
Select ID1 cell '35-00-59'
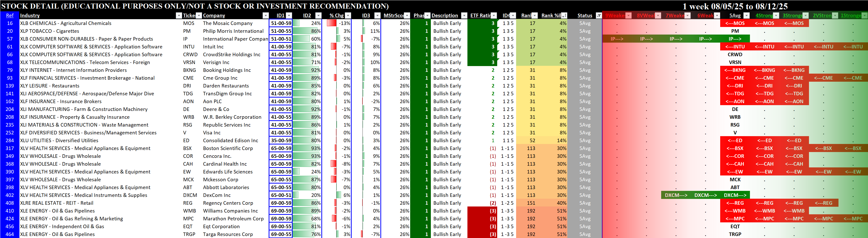(x=281, y=141)
